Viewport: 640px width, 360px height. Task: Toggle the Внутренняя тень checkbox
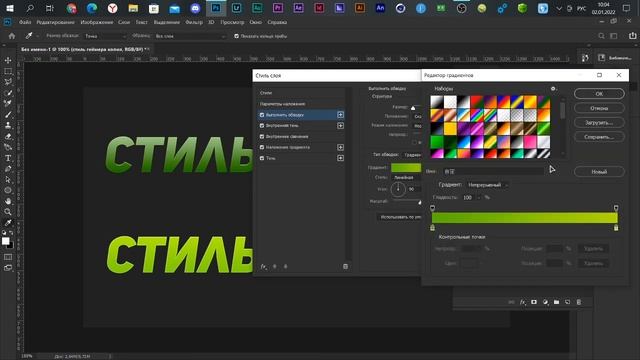tap(262, 126)
